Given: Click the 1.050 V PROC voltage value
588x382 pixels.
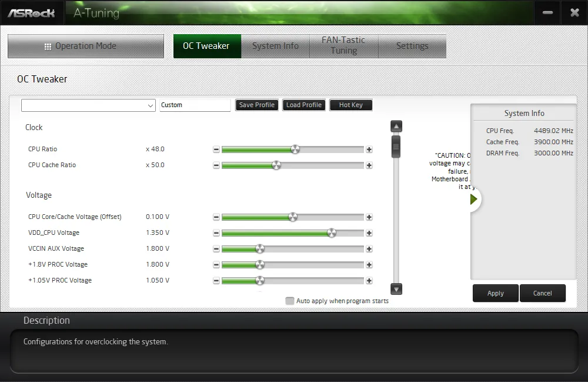Looking at the screenshot, I should pos(158,280).
